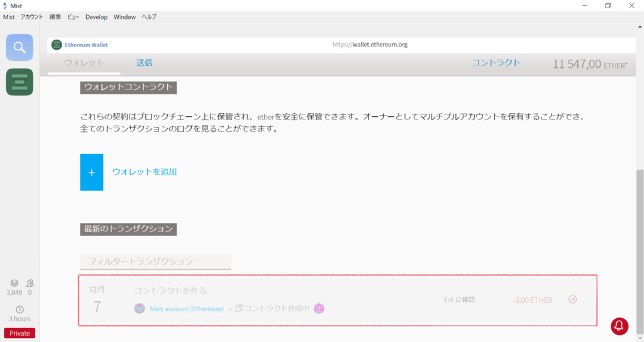
Task: Click the 11 547,00 ETHER balance
Action: (x=590, y=64)
